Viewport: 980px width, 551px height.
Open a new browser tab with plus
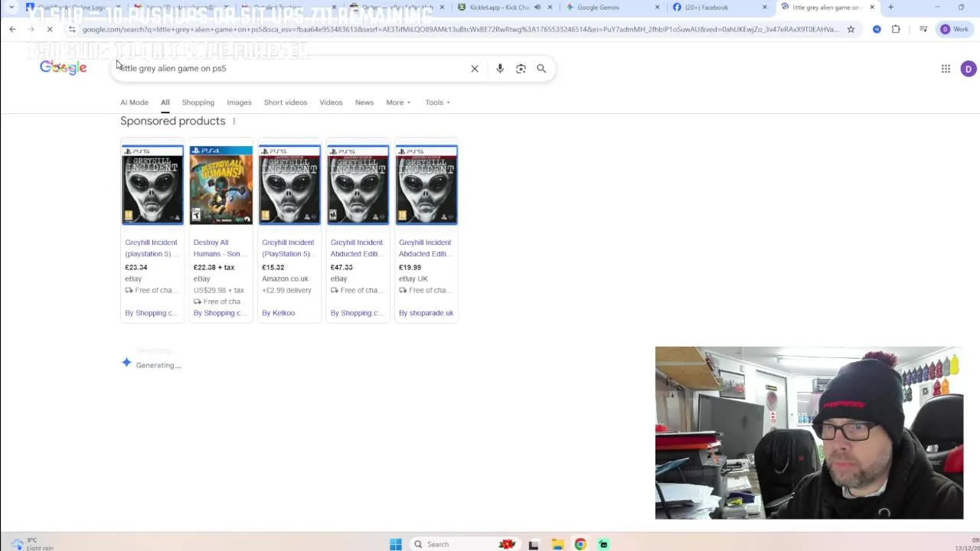point(890,7)
